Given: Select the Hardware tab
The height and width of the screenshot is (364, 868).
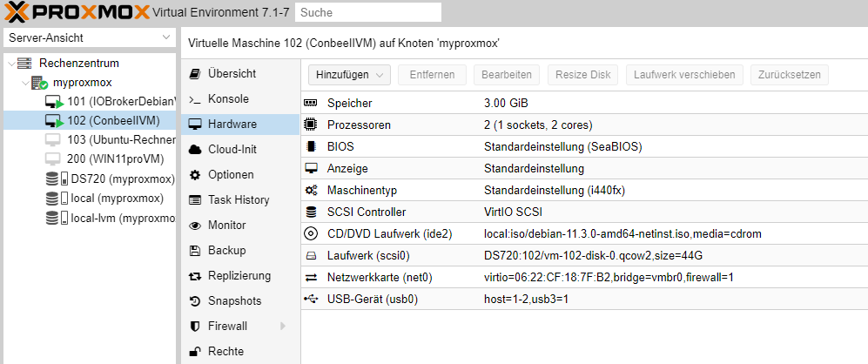Looking at the screenshot, I should click(x=240, y=125).
